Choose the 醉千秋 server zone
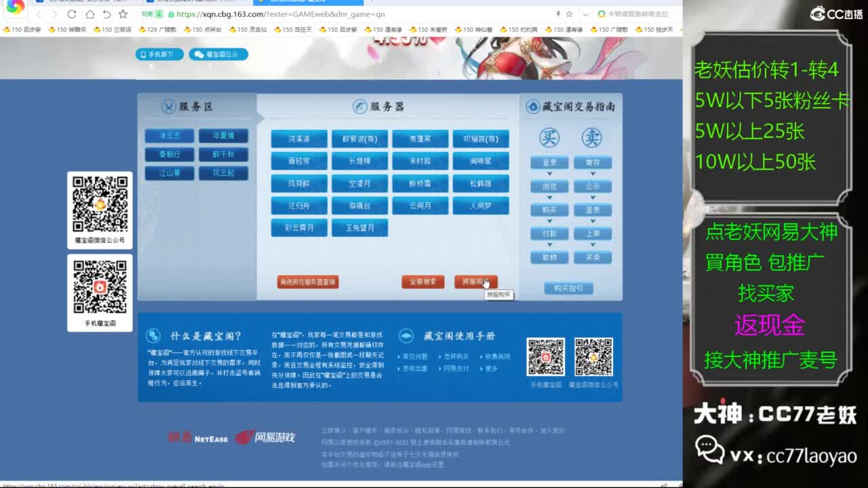This screenshot has height=488, width=868. point(223,155)
